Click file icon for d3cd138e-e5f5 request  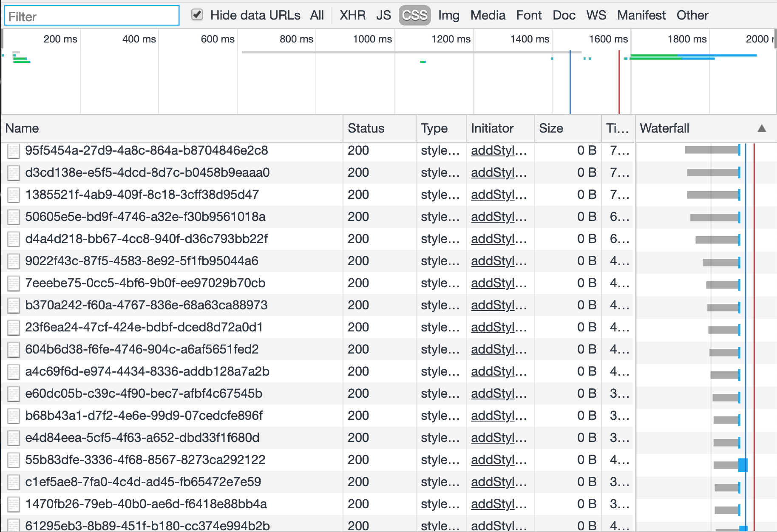[14, 173]
